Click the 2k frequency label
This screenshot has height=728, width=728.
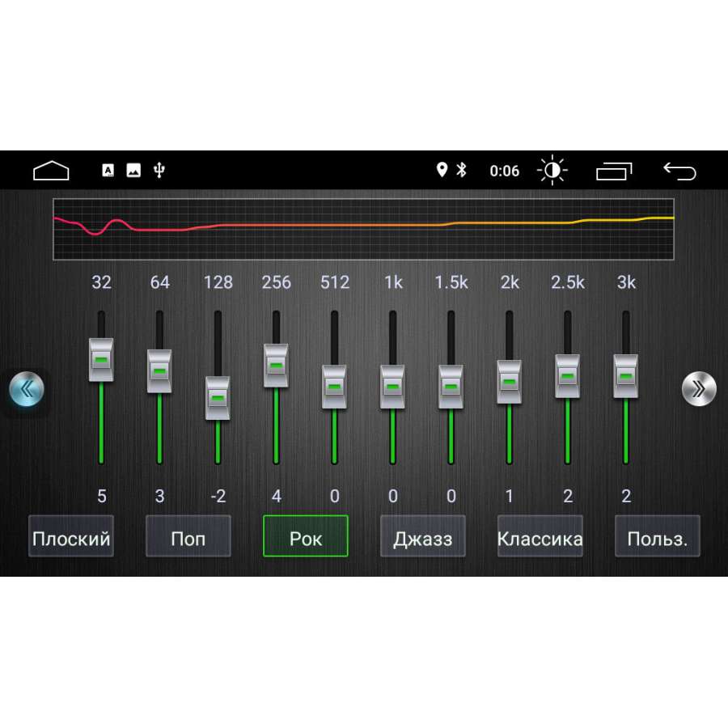coord(510,282)
